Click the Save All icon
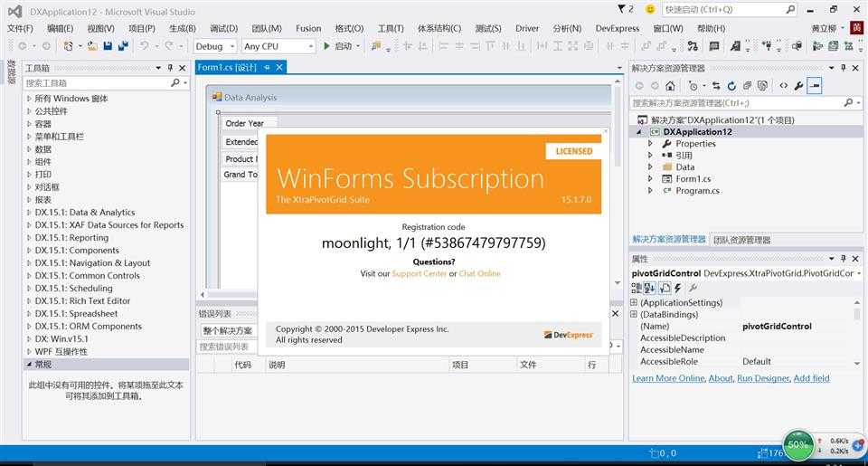868x466 pixels. [123, 46]
